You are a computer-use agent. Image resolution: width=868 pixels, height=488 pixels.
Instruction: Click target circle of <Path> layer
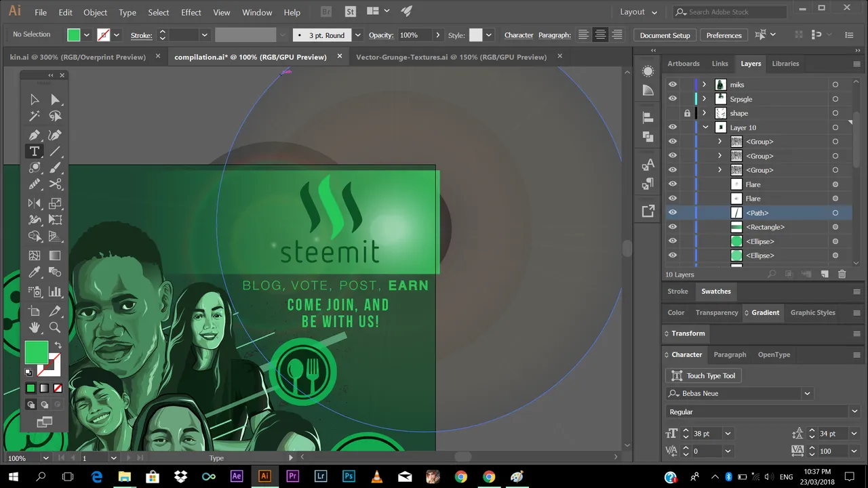835,213
